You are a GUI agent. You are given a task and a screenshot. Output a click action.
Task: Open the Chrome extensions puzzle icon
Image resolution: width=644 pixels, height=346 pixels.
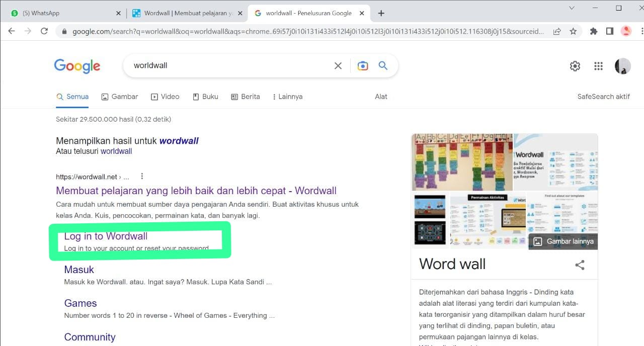[594, 31]
